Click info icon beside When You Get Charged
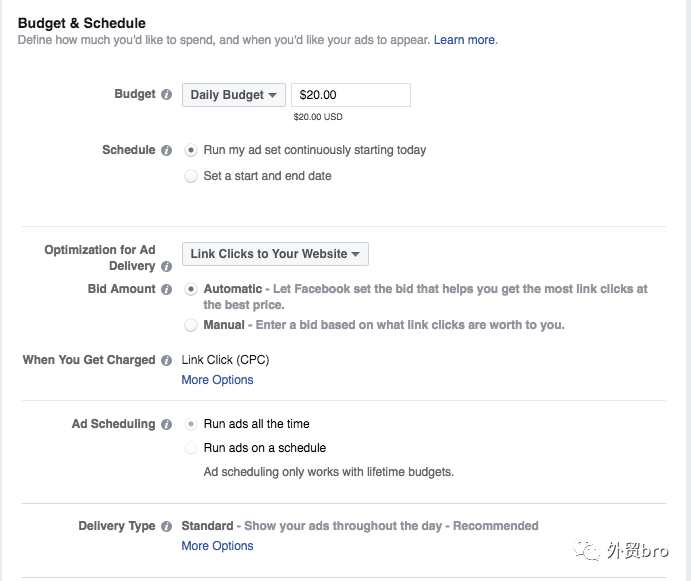 pos(166,361)
